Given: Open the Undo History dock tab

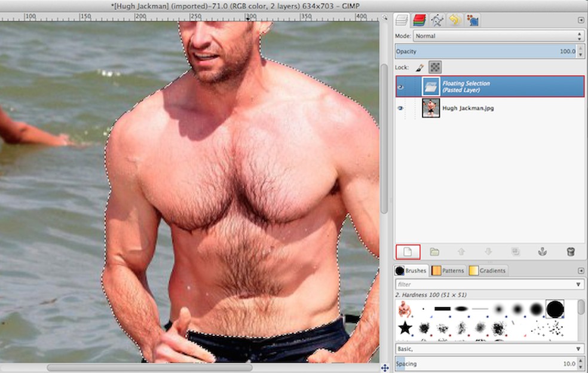Looking at the screenshot, I should (x=455, y=20).
